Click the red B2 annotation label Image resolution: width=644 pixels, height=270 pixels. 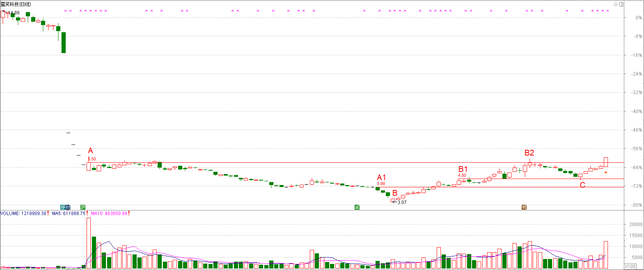coord(529,153)
